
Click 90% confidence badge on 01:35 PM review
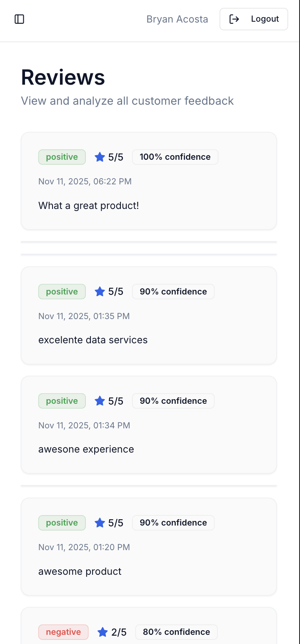pyautogui.click(x=173, y=292)
